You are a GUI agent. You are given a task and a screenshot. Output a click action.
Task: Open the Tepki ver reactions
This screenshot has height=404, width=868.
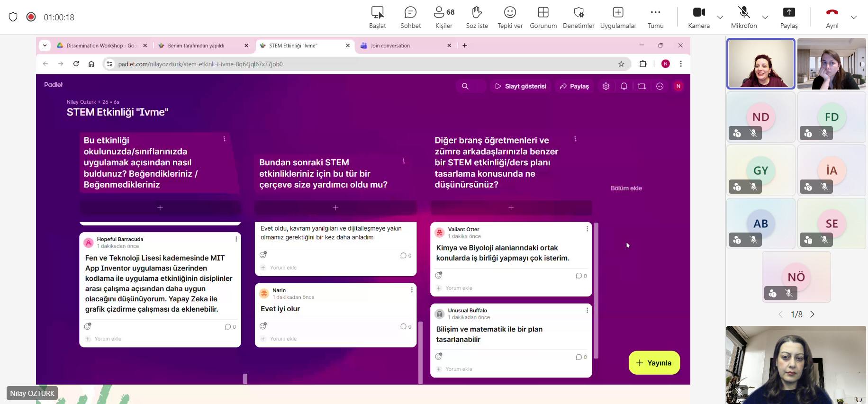point(510,17)
